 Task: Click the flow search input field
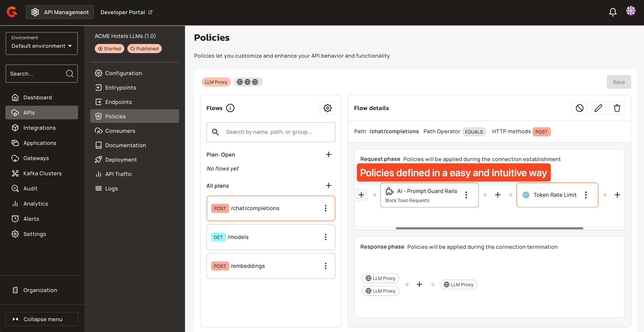(271, 132)
